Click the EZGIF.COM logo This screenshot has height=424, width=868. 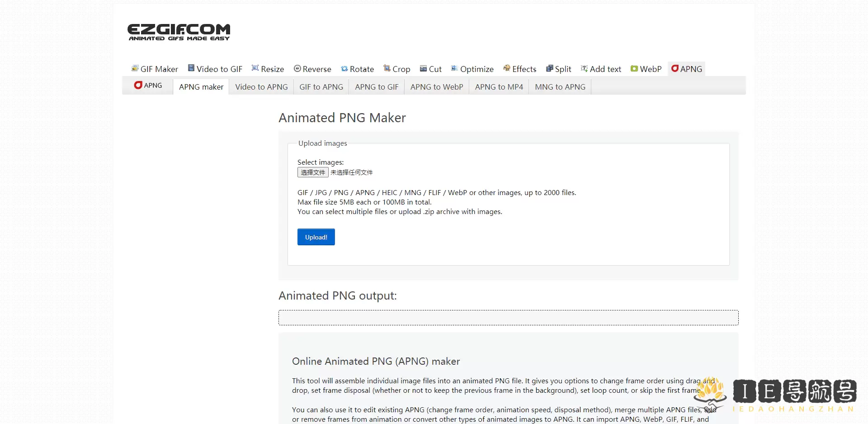pos(179,32)
